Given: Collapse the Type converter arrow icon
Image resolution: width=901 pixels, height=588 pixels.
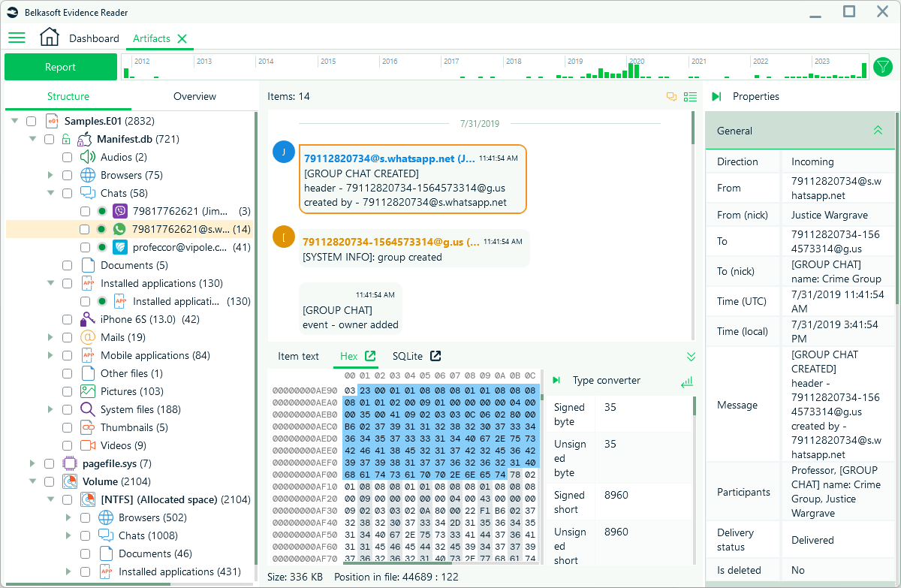Looking at the screenshot, I should pyautogui.click(x=556, y=381).
